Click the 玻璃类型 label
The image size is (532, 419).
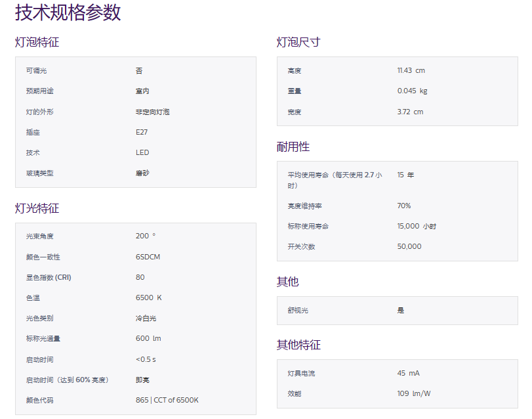(40, 173)
